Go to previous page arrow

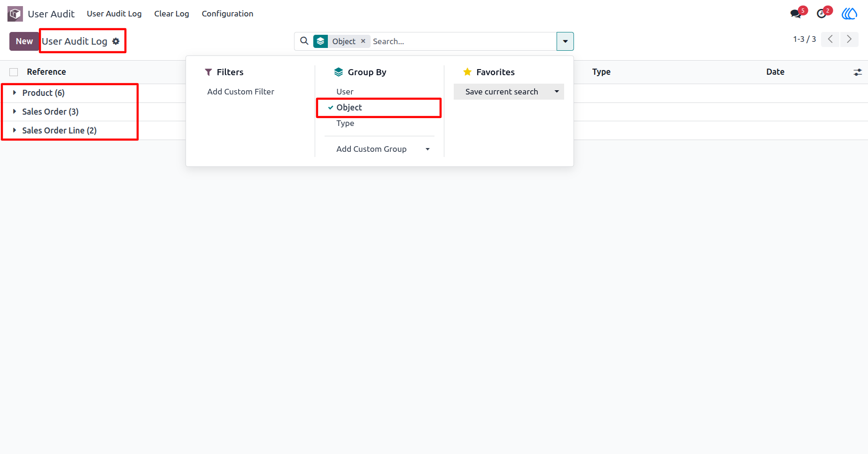tap(830, 39)
